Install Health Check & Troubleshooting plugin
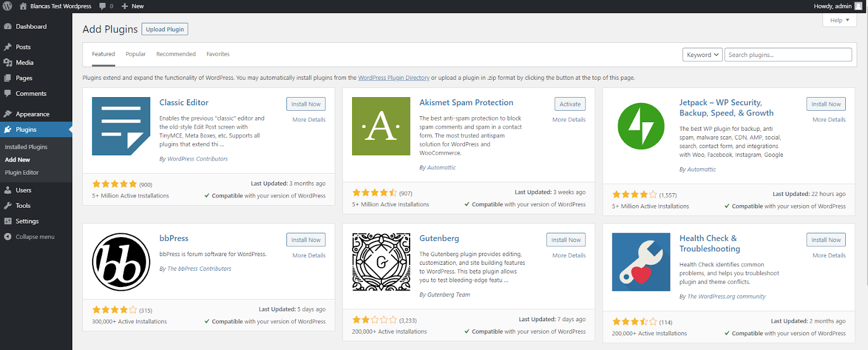The height and width of the screenshot is (350, 868). click(826, 240)
